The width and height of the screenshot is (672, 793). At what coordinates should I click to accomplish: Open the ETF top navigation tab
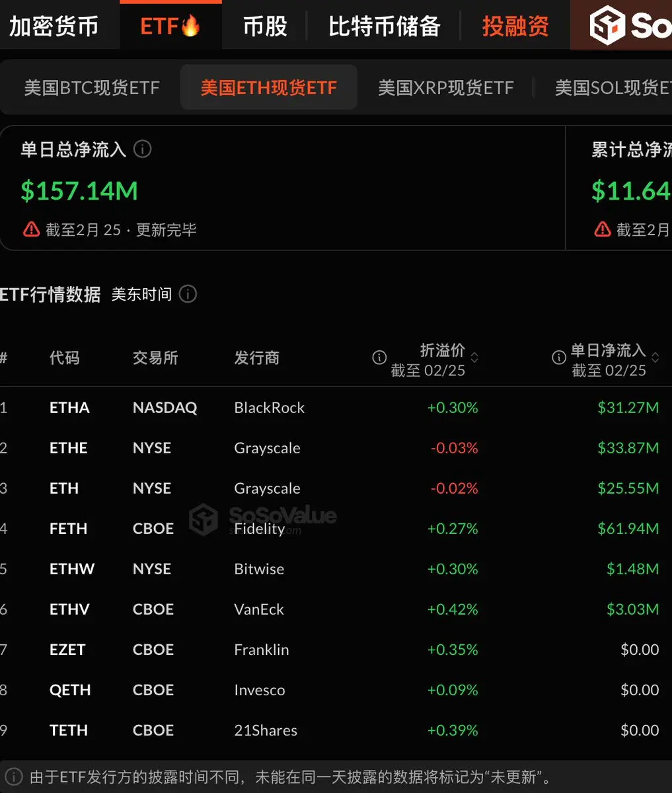[x=170, y=26]
